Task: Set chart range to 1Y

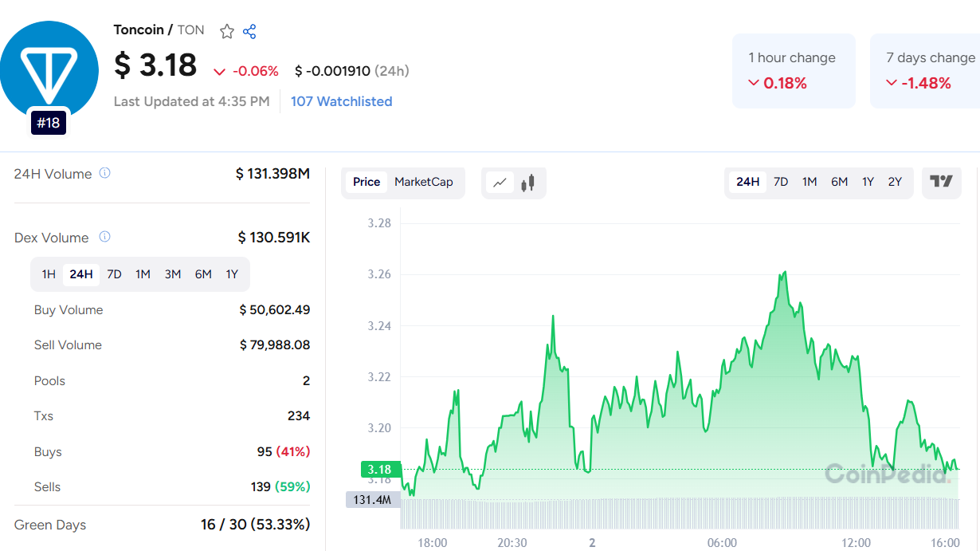Action: tap(868, 182)
